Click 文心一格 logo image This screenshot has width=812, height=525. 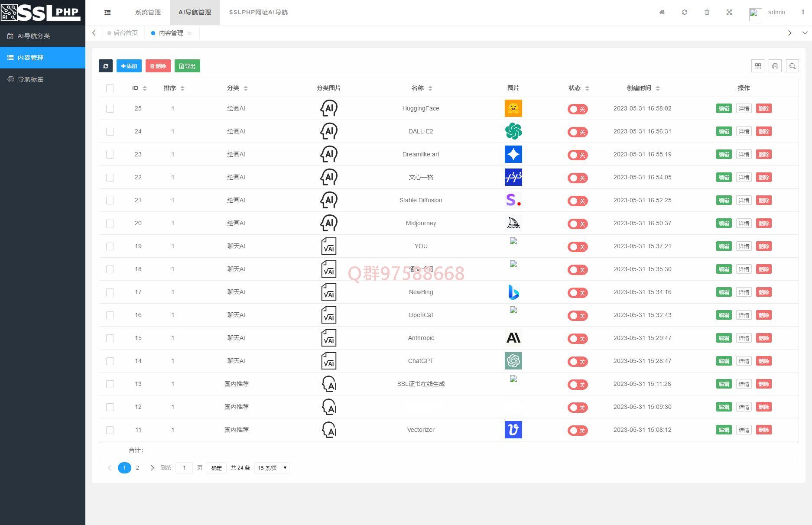513,177
